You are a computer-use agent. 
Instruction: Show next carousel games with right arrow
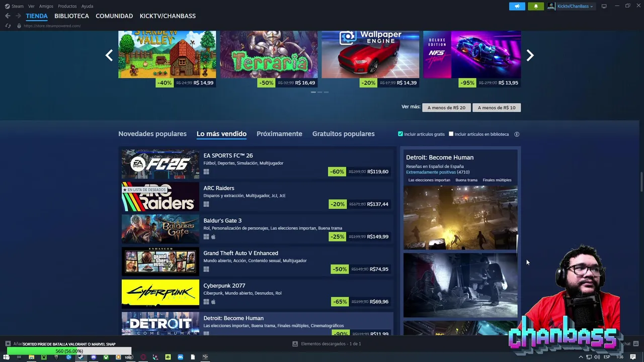530,55
